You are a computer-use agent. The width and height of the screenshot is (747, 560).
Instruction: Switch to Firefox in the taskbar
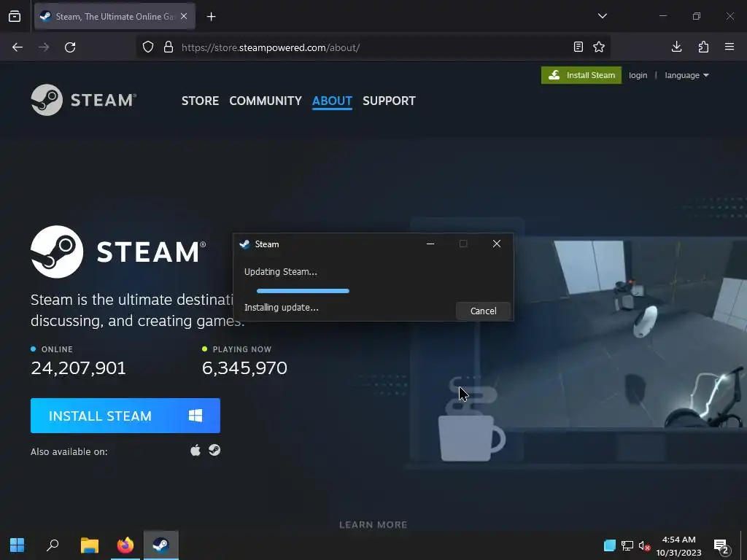point(125,545)
